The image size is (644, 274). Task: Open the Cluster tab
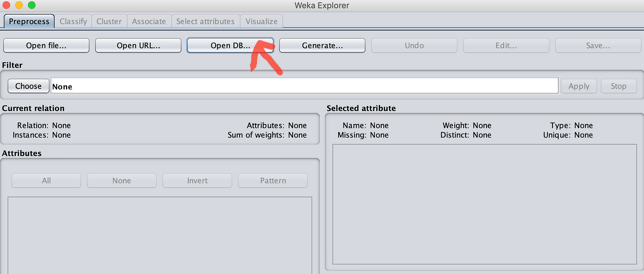click(x=109, y=21)
